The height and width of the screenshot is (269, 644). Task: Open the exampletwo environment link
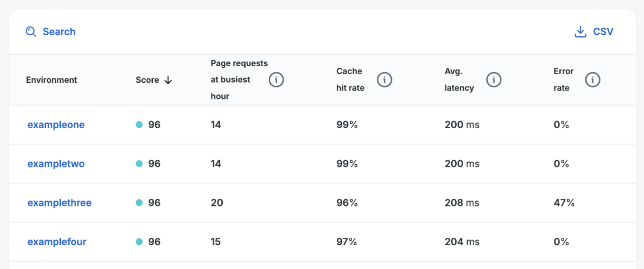(x=56, y=164)
